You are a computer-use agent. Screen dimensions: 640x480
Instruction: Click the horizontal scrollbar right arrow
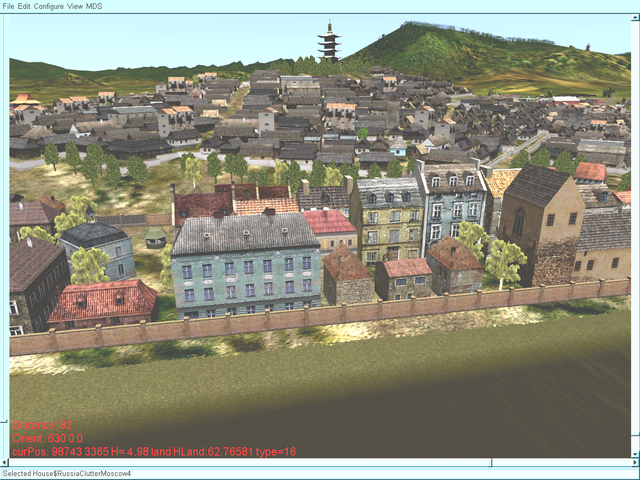point(635,462)
